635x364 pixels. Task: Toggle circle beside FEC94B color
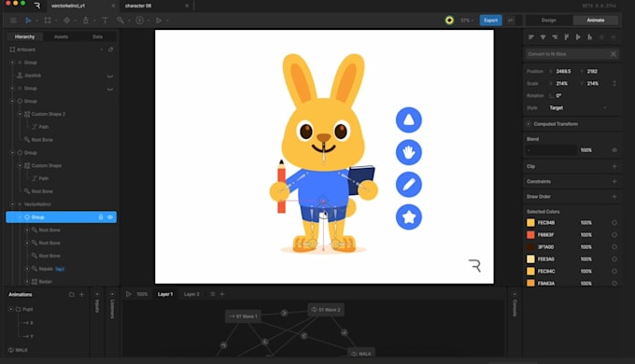[614, 223]
